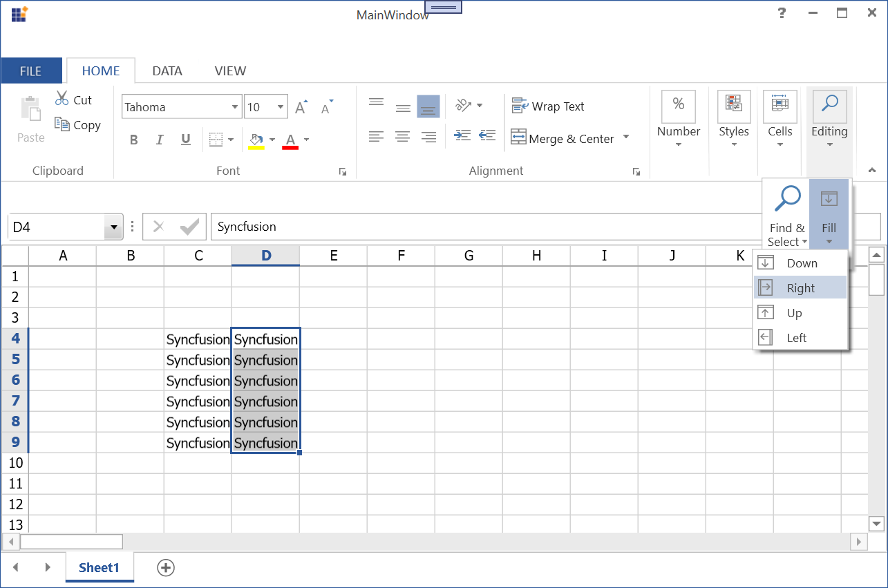Open Find & Select magnifier
The width and height of the screenshot is (888, 588).
coord(787,199)
